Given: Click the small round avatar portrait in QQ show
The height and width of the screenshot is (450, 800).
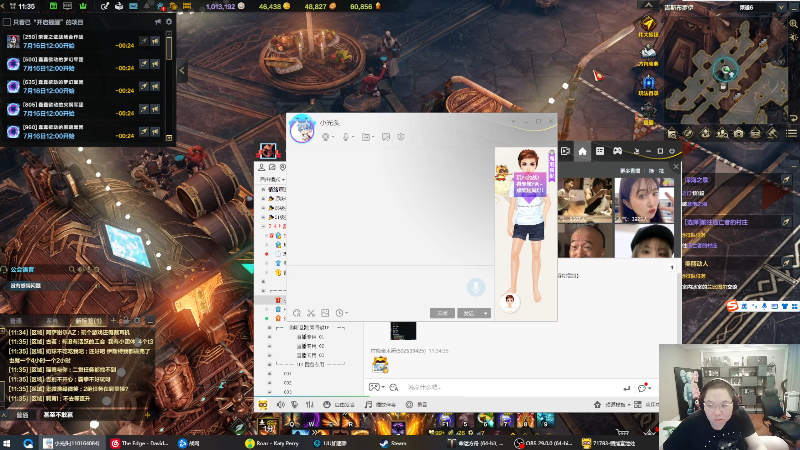Looking at the screenshot, I should (509, 302).
